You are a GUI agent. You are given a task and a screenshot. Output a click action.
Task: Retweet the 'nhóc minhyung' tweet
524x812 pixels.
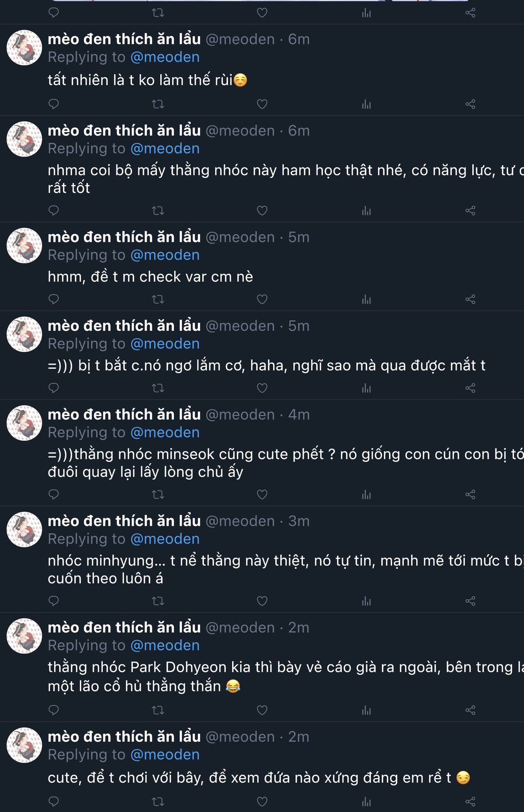tap(158, 601)
